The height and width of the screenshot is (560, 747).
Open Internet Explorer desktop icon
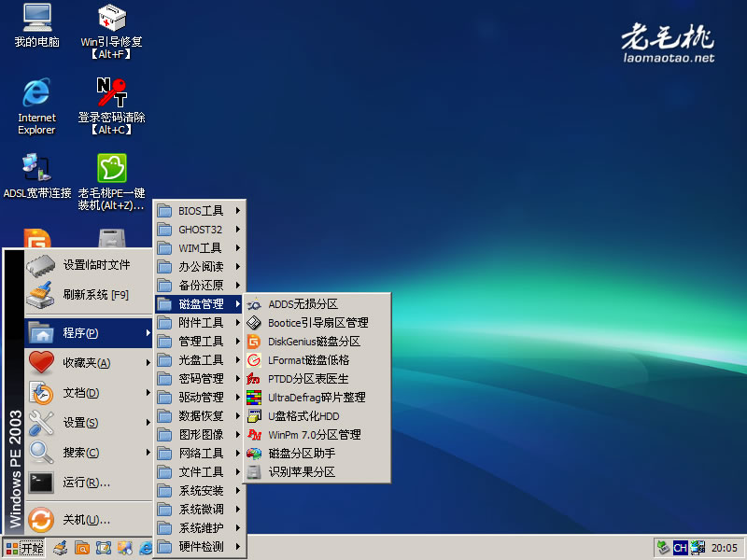click(36, 106)
